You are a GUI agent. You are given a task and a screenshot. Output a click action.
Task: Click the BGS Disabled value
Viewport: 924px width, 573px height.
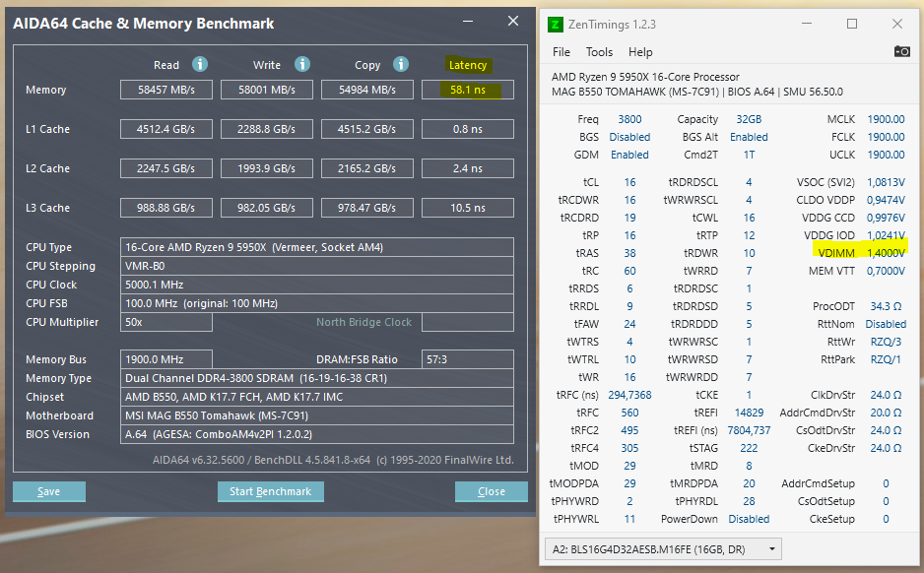(x=629, y=137)
